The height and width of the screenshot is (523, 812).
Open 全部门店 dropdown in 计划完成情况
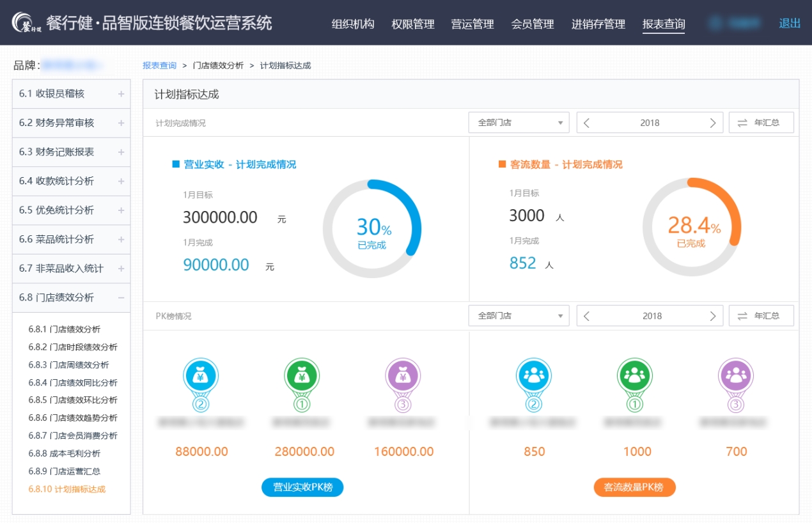519,123
